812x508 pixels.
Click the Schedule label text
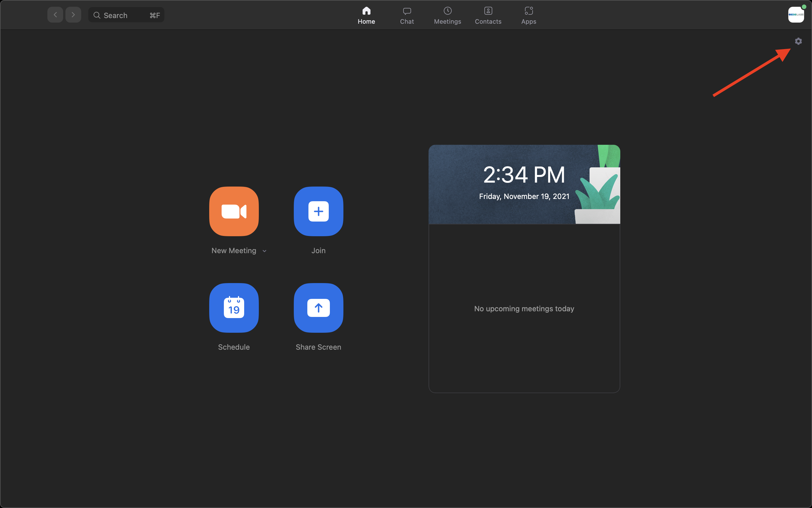coord(234,347)
